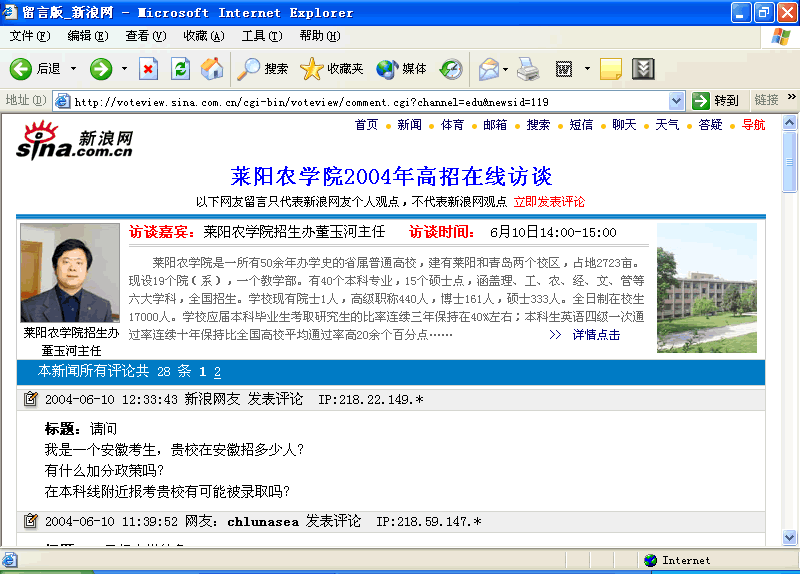Open the Mail button dropdown arrow
The width and height of the screenshot is (800, 574).
(x=505, y=69)
